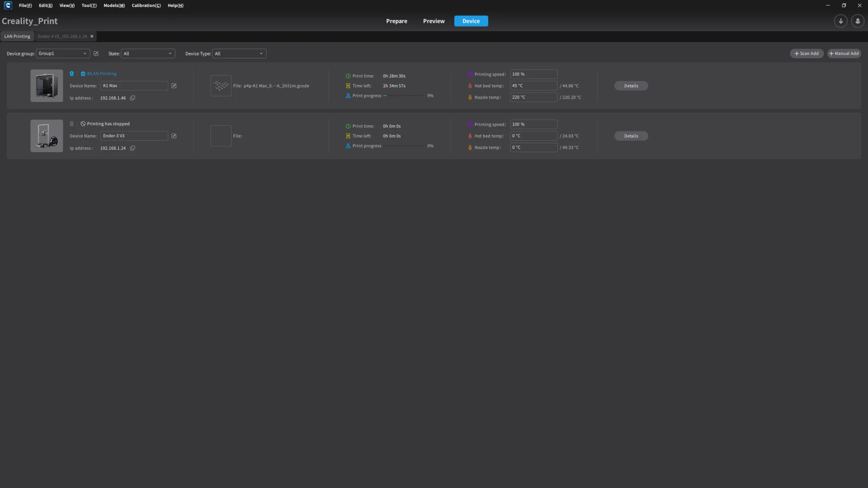Close the Ender-3 V3_192.168.1.24 tab
Image resolution: width=868 pixels, height=488 pixels.
coord(92,36)
